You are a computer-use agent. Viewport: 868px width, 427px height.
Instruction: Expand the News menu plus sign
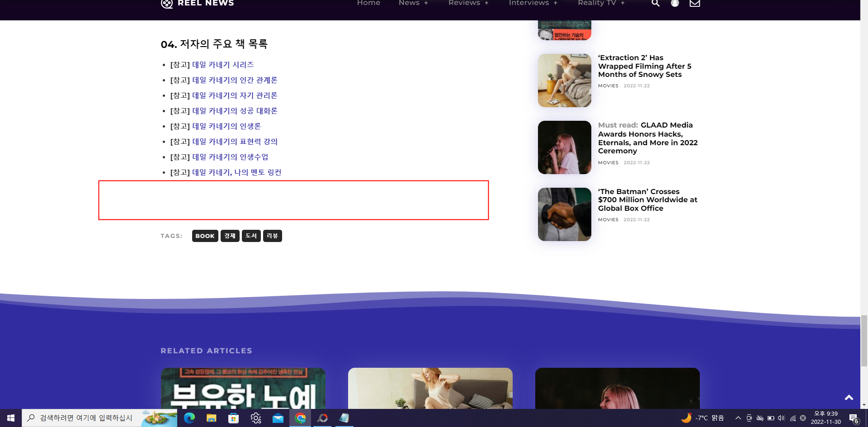pyautogui.click(x=426, y=3)
